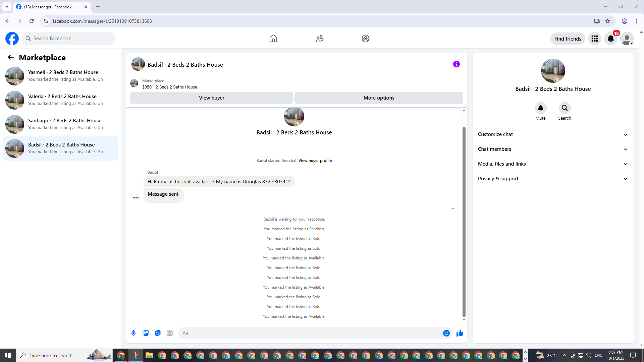Open the taskbar clock showing 8:07 PM

[615, 355]
